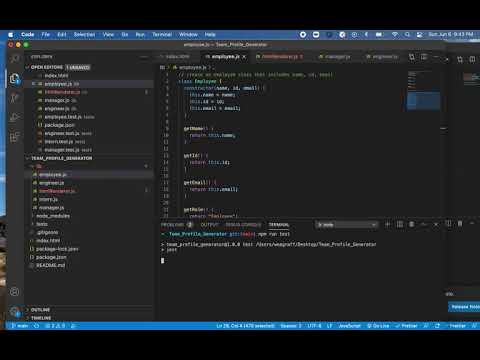
Task: Kill the terminal with trash icon
Action: click(412, 224)
